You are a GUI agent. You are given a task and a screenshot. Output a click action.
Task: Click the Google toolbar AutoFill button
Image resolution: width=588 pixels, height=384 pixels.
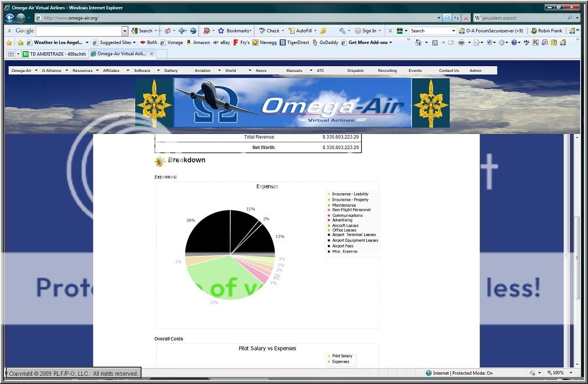(304, 31)
